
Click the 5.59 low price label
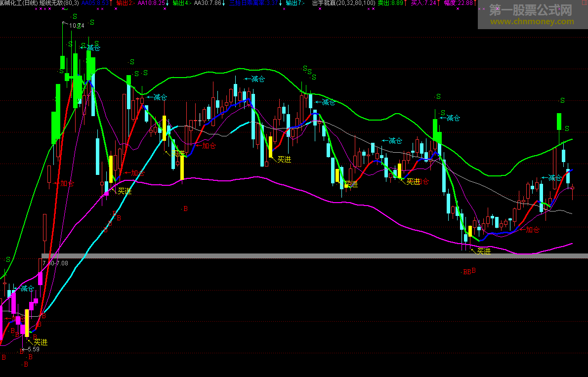(x=33, y=349)
